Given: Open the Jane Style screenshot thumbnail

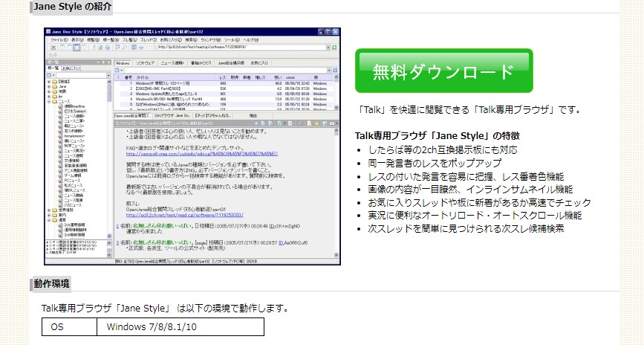Looking at the screenshot, I should coord(192,146).
